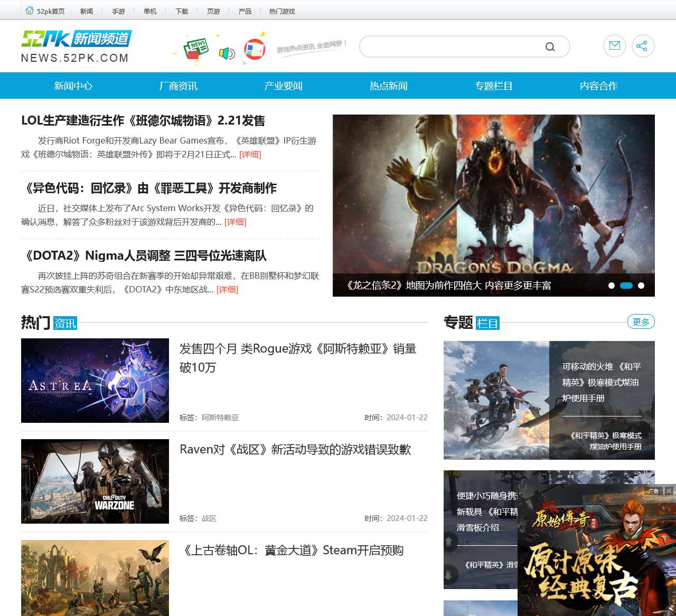676x616 pixels.
Task: Select the first carousel dot
Action: 612,286
